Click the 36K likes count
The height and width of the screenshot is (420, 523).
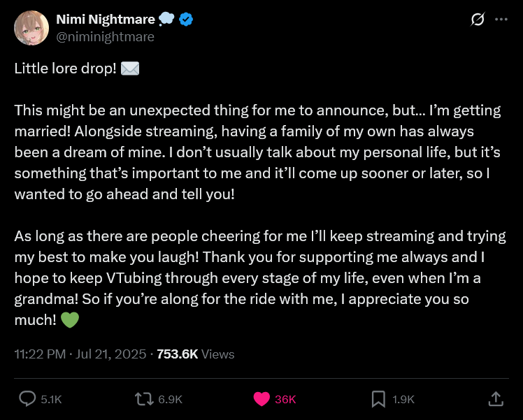(285, 400)
